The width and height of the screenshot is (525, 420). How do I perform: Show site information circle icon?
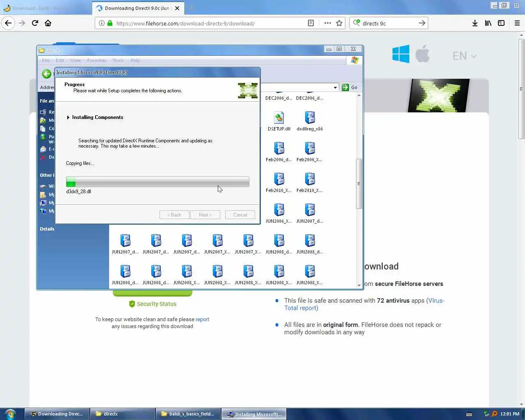(101, 23)
